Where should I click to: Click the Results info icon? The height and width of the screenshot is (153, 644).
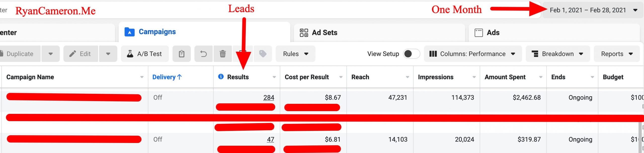221,77
